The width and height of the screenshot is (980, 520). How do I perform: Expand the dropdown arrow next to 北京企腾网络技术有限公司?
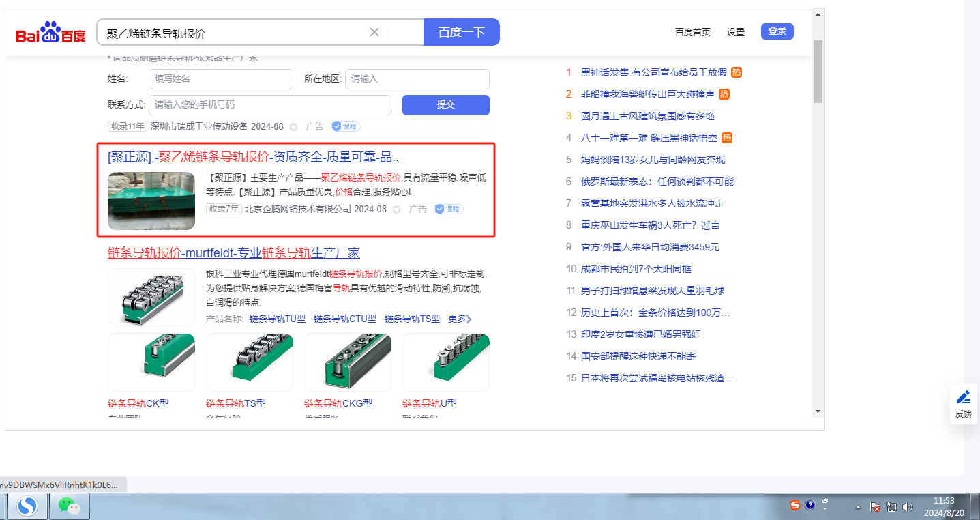pyautogui.click(x=396, y=210)
